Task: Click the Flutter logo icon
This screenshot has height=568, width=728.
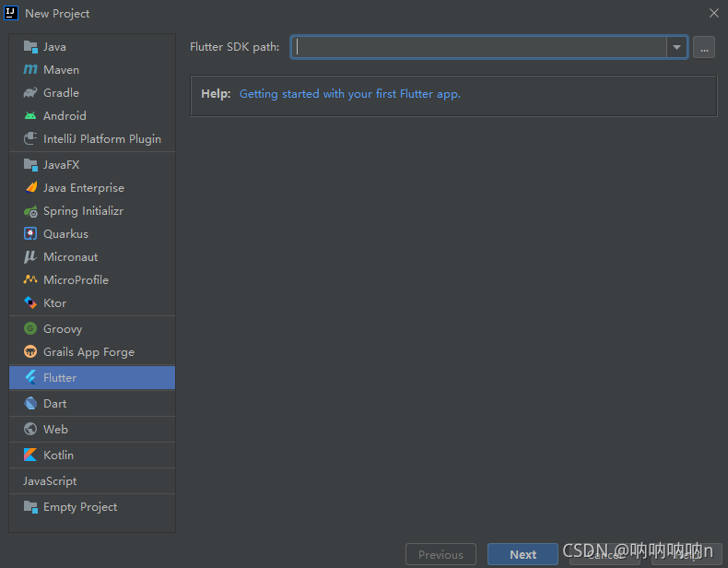Action: point(30,377)
